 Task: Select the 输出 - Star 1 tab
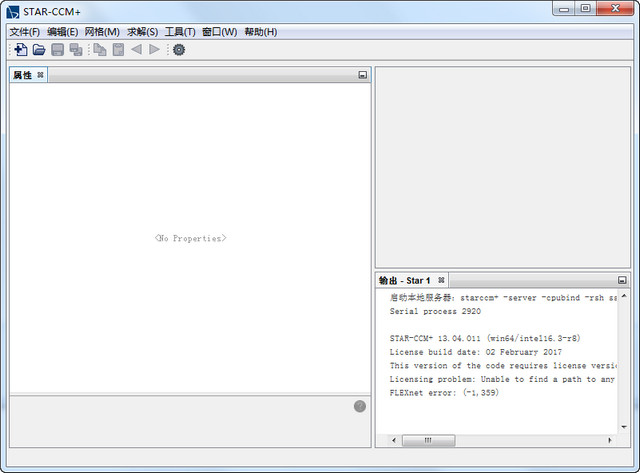pyautogui.click(x=411, y=280)
